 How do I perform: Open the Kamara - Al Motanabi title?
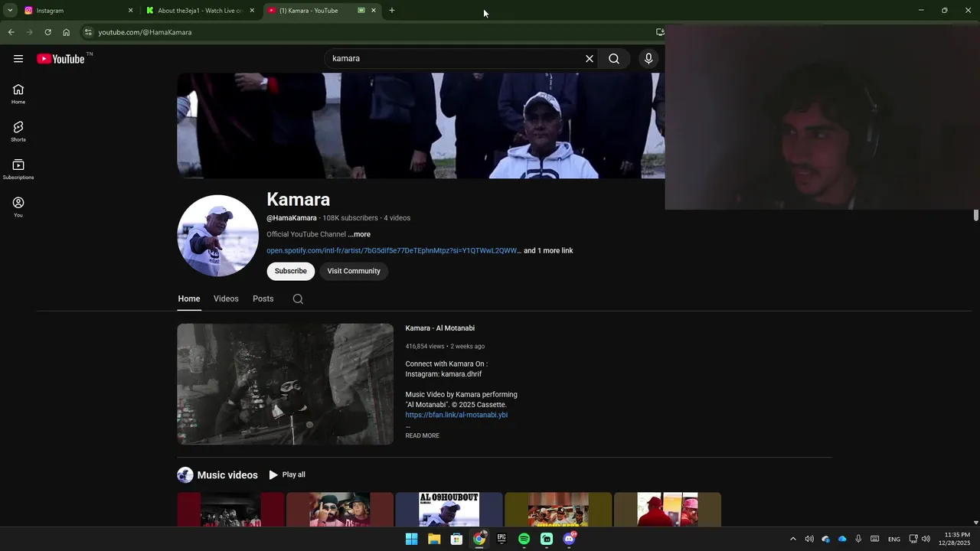(x=440, y=328)
